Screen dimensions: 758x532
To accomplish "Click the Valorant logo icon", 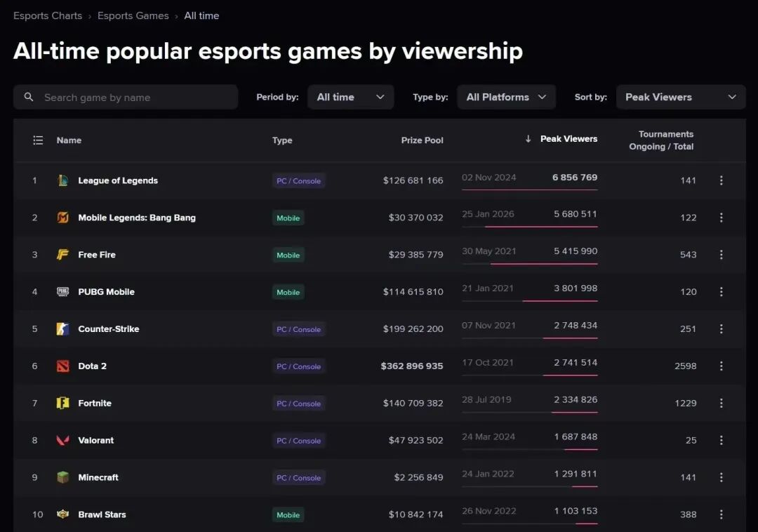I will [63, 440].
